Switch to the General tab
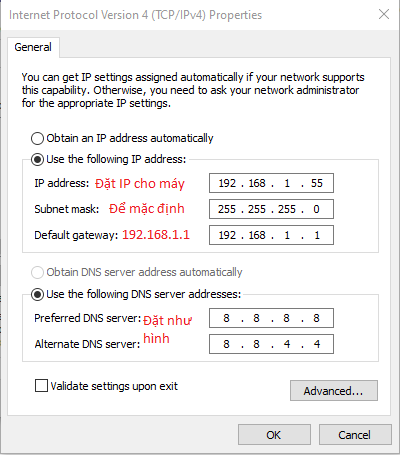402x455 pixels. pyautogui.click(x=33, y=47)
